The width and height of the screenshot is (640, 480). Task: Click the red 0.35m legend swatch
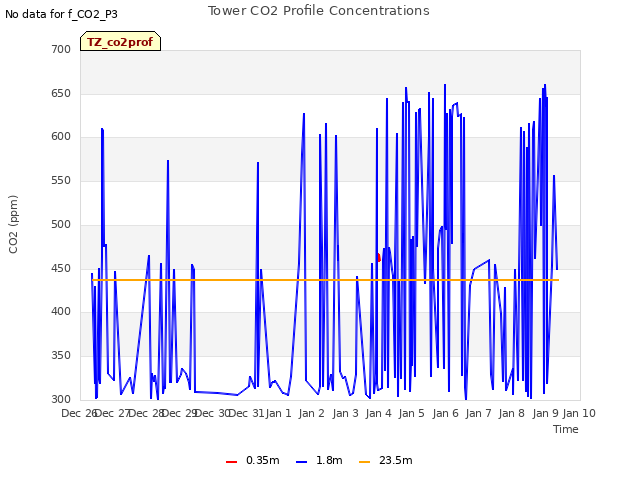[231, 462]
